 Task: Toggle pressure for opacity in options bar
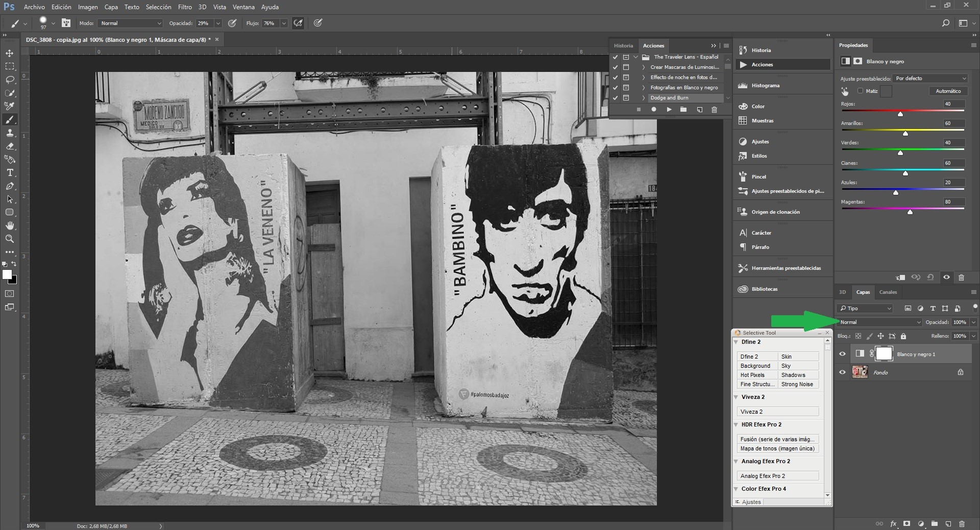click(232, 23)
